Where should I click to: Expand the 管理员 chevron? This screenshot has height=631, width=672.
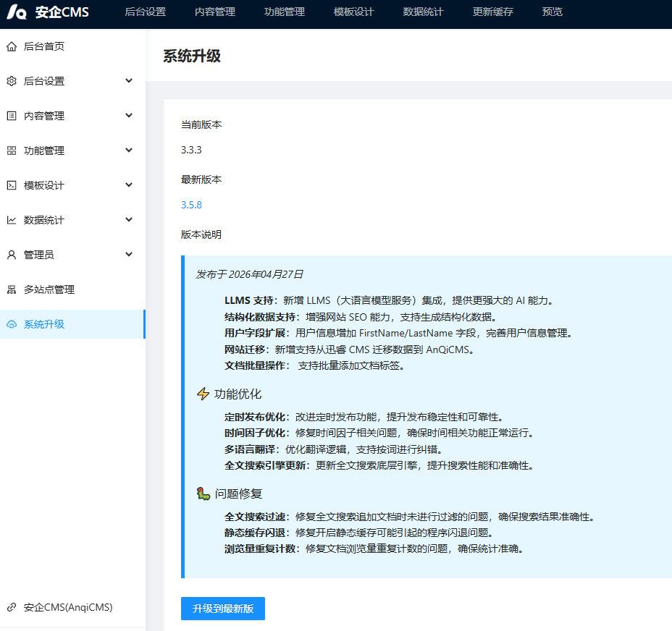click(129, 254)
